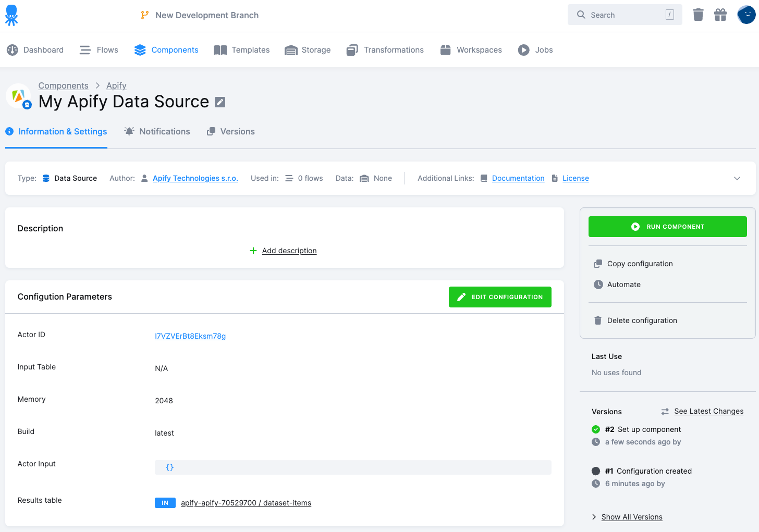The width and height of the screenshot is (759, 532).
Task: Click the Delete configuration trash icon
Action: [597, 320]
